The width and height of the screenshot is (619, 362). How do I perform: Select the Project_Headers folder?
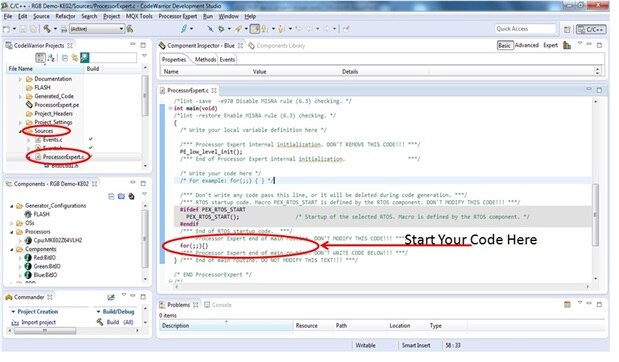click(x=49, y=114)
